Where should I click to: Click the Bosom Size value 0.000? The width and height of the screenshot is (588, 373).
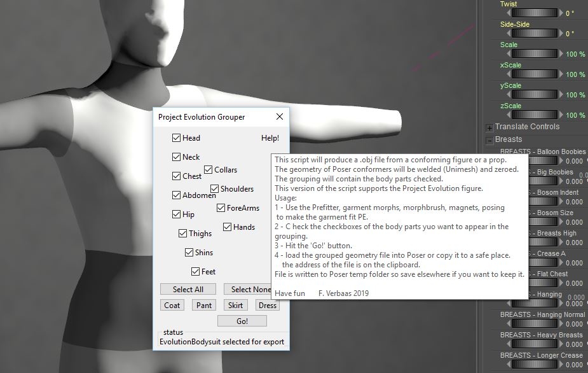[574, 222]
